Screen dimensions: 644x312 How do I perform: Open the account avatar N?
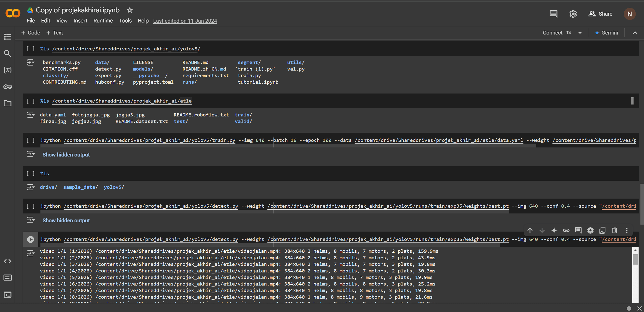pos(629,14)
